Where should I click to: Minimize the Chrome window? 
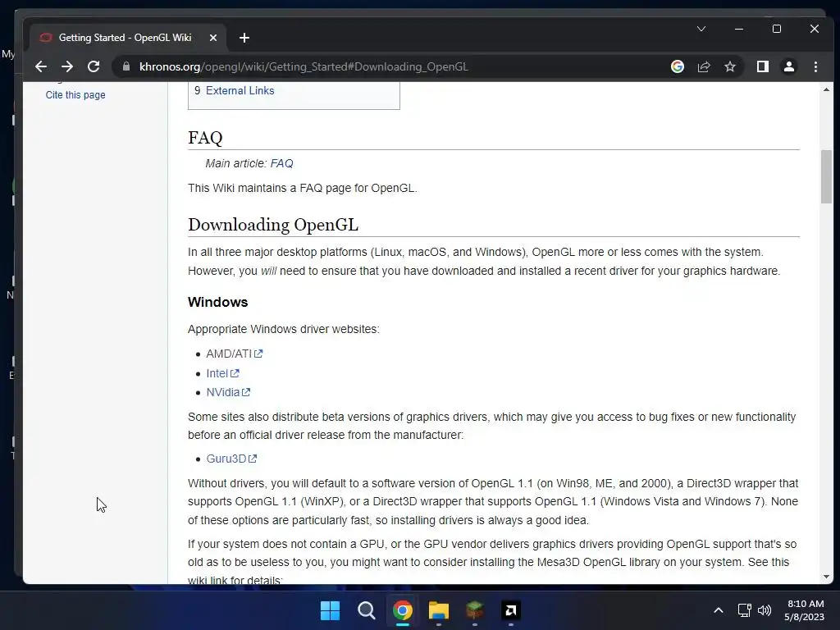click(739, 29)
